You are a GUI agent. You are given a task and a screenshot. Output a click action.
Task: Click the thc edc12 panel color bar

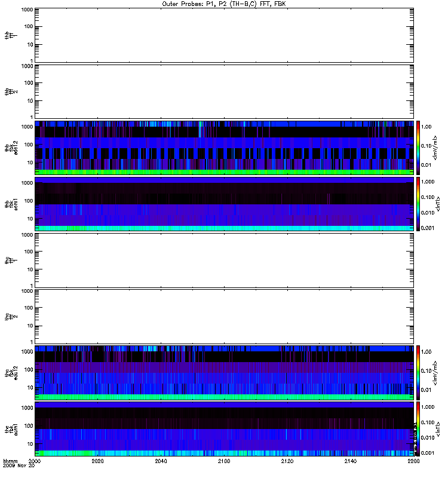(418, 373)
